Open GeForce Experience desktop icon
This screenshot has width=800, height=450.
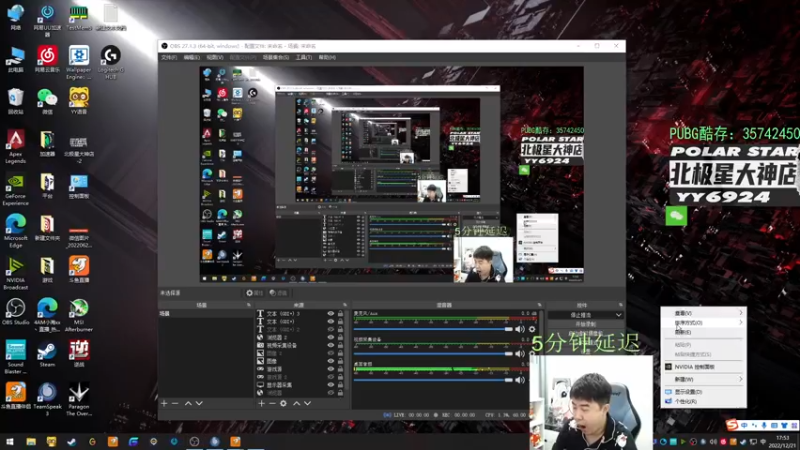click(15, 189)
